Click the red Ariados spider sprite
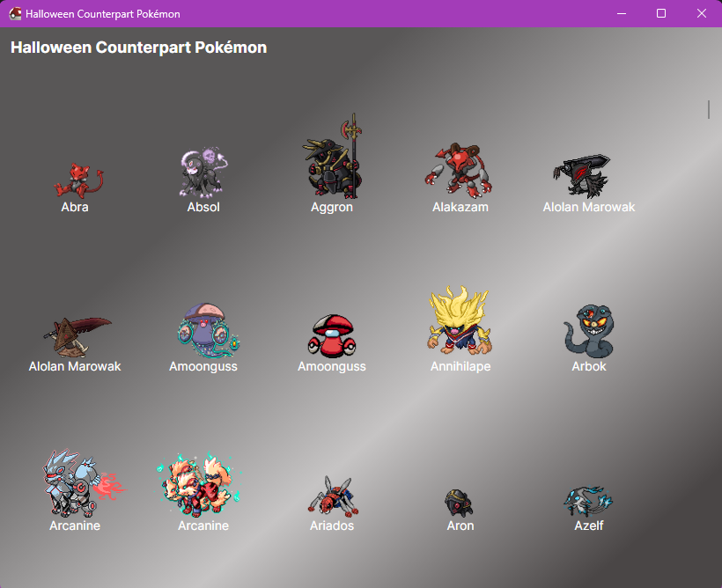The height and width of the screenshot is (588, 722). (x=334, y=496)
